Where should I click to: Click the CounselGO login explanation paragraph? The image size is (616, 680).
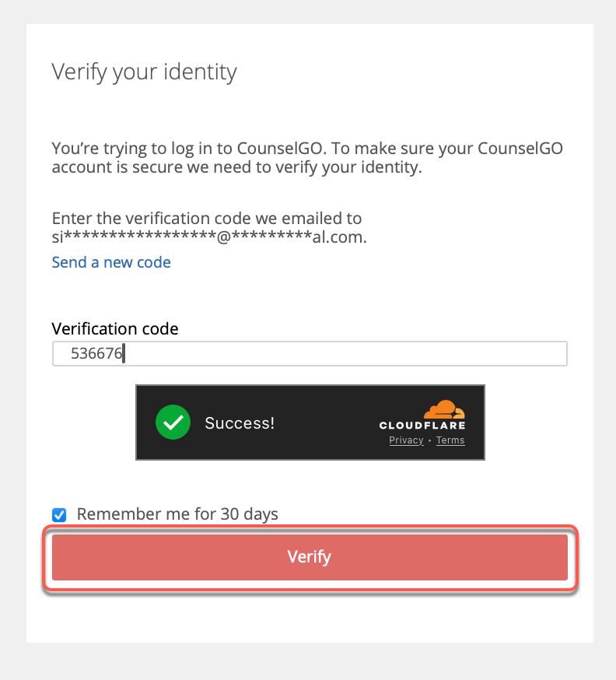coord(307,156)
